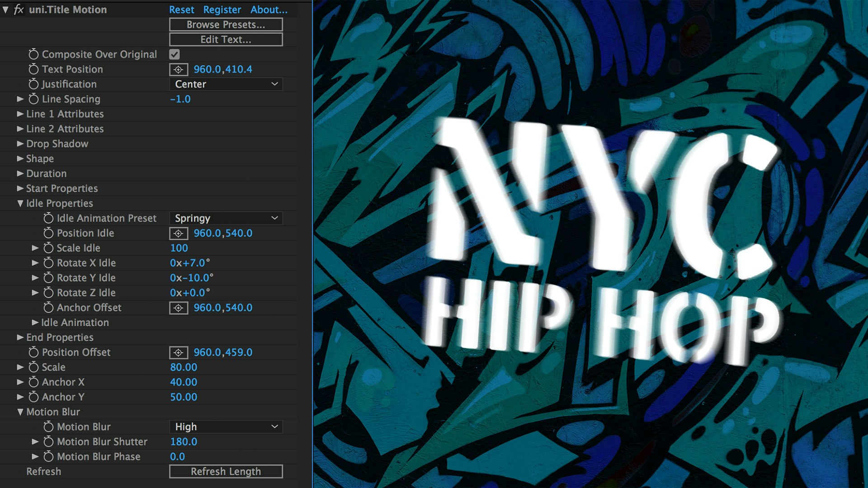Click the Reset link
The height and width of the screenshot is (488, 868).
pyautogui.click(x=181, y=9)
